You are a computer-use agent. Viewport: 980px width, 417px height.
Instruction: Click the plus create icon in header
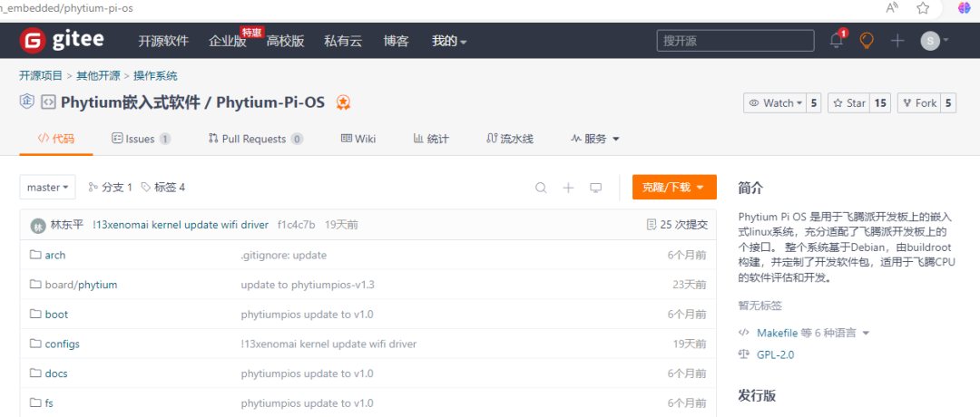(897, 41)
